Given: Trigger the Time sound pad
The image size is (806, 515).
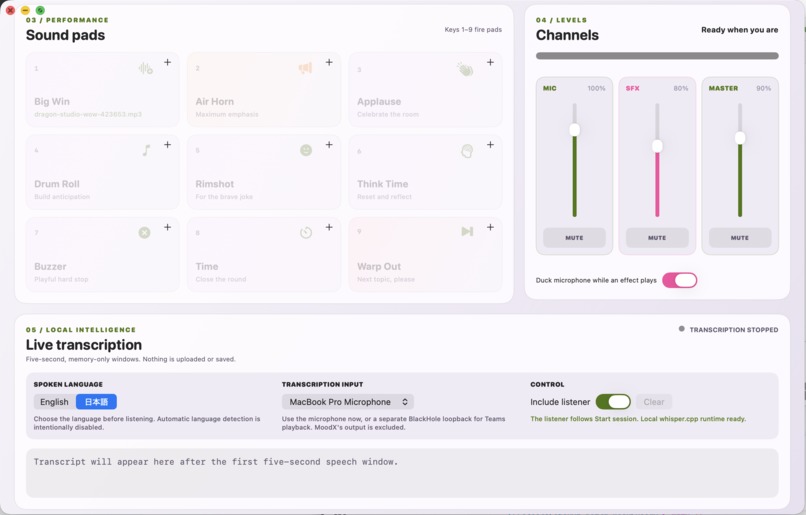Looking at the screenshot, I should click(x=264, y=254).
